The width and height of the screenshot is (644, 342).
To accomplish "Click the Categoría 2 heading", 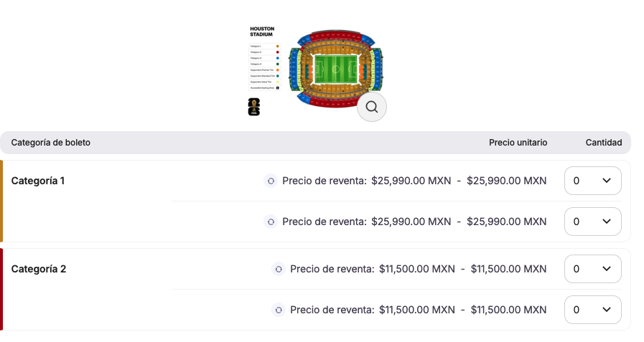I will [39, 269].
